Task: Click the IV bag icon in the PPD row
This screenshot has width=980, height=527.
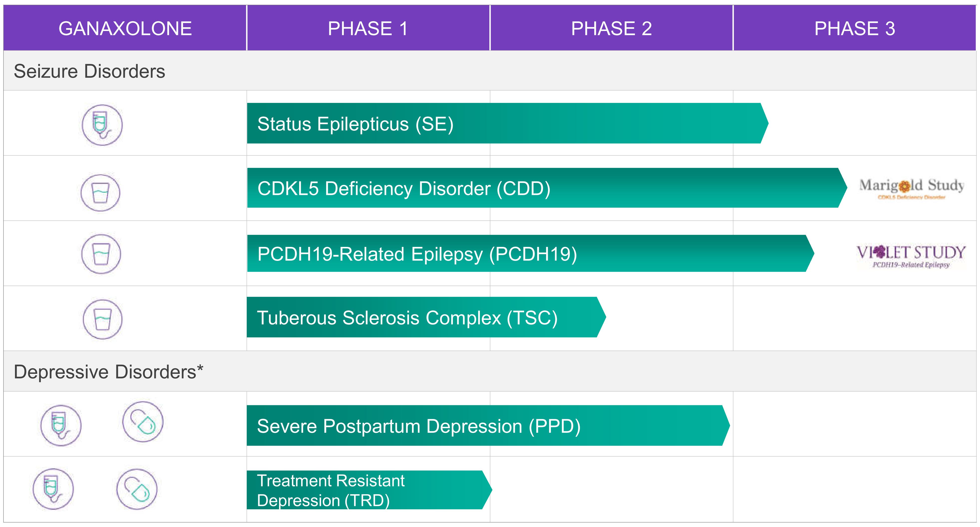Action: (61, 425)
